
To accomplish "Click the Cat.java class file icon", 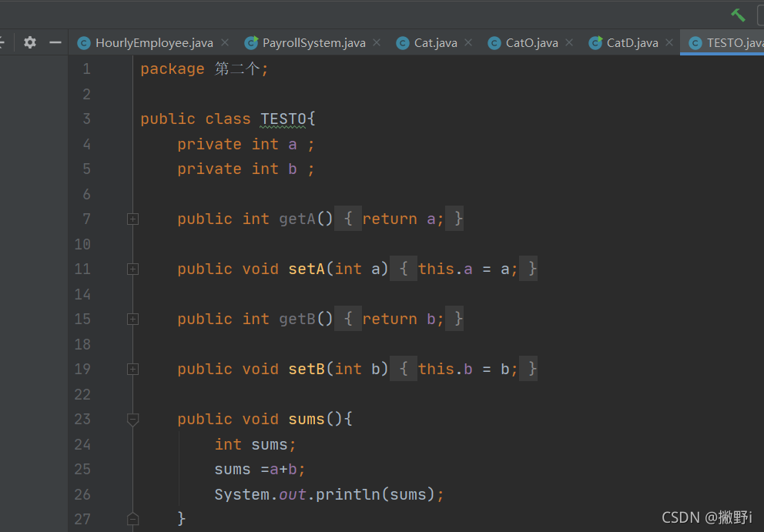I will point(403,43).
